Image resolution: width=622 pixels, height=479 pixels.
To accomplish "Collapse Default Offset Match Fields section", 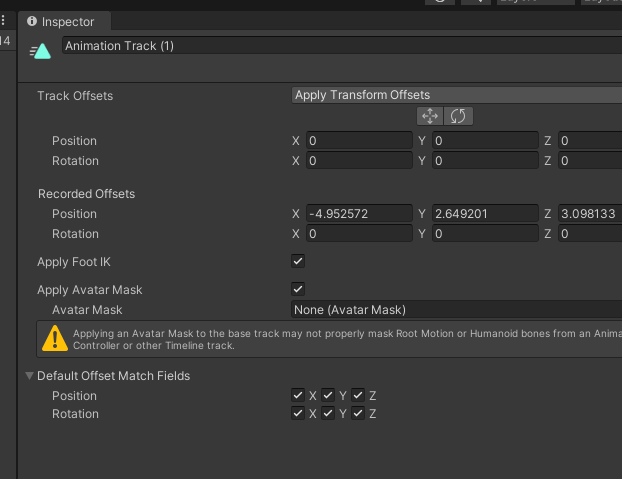I will [x=29, y=376].
